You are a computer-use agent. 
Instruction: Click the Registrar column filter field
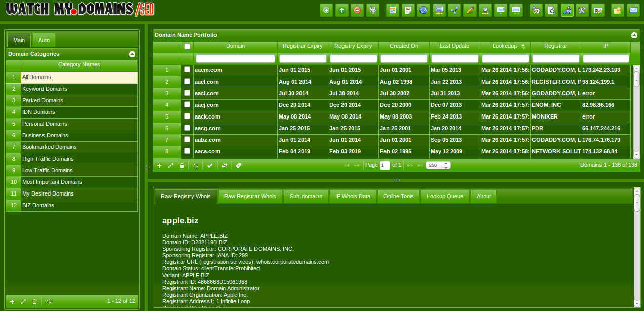(555, 58)
